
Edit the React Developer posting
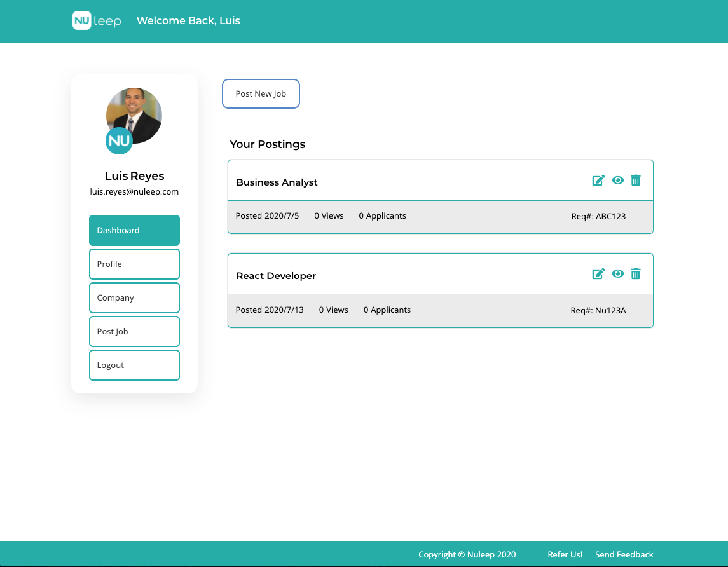[598, 274]
